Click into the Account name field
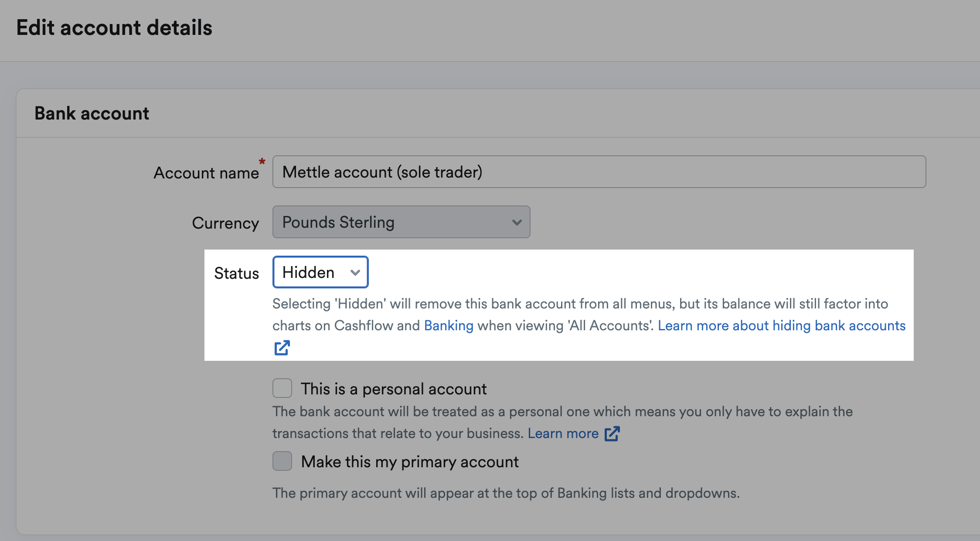Image resolution: width=980 pixels, height=541 pixels. 599,172
